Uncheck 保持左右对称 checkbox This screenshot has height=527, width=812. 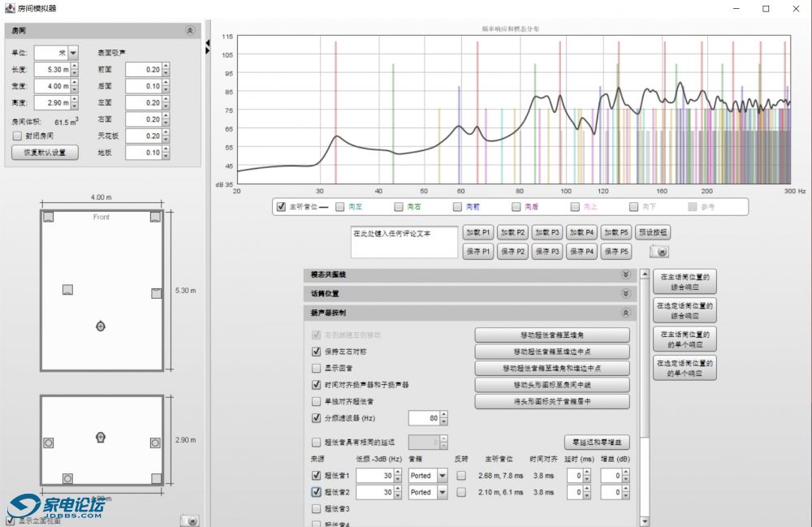tap(316, 352)
